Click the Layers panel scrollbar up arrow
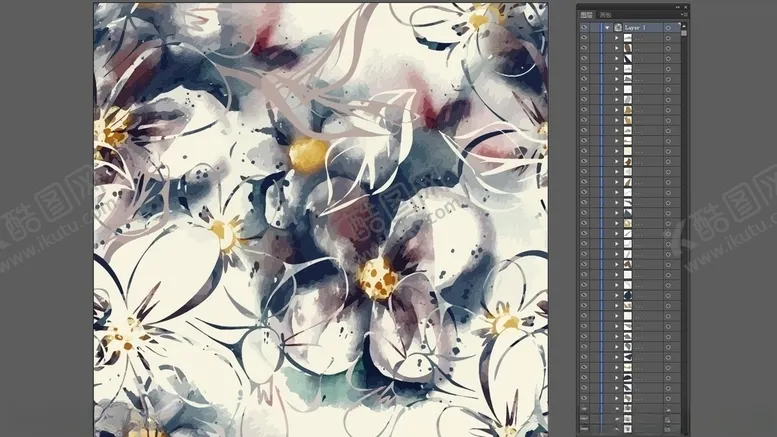777x437 pixels. 684,25
